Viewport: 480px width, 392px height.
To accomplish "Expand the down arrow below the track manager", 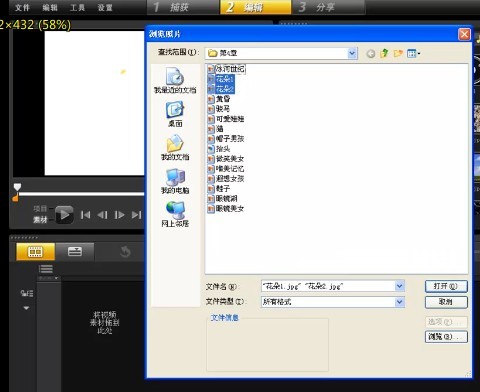I will (26, 308).
